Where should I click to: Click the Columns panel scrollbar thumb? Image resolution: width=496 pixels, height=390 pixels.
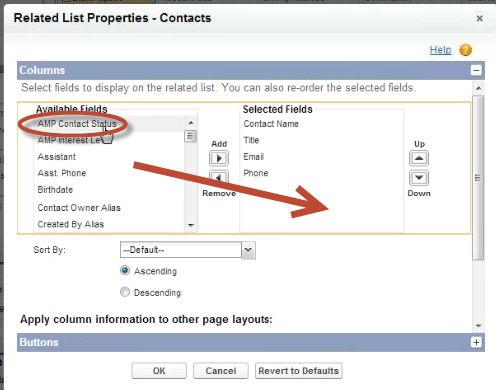478,177
